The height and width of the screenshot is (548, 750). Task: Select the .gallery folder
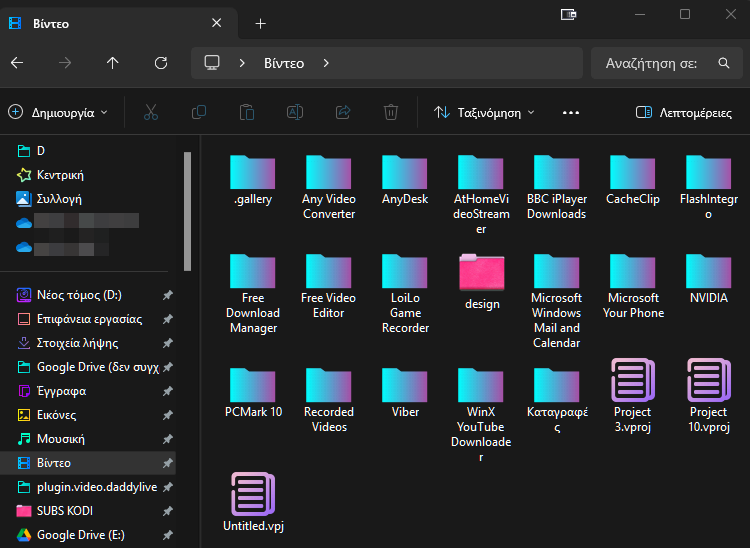point(253,180)
